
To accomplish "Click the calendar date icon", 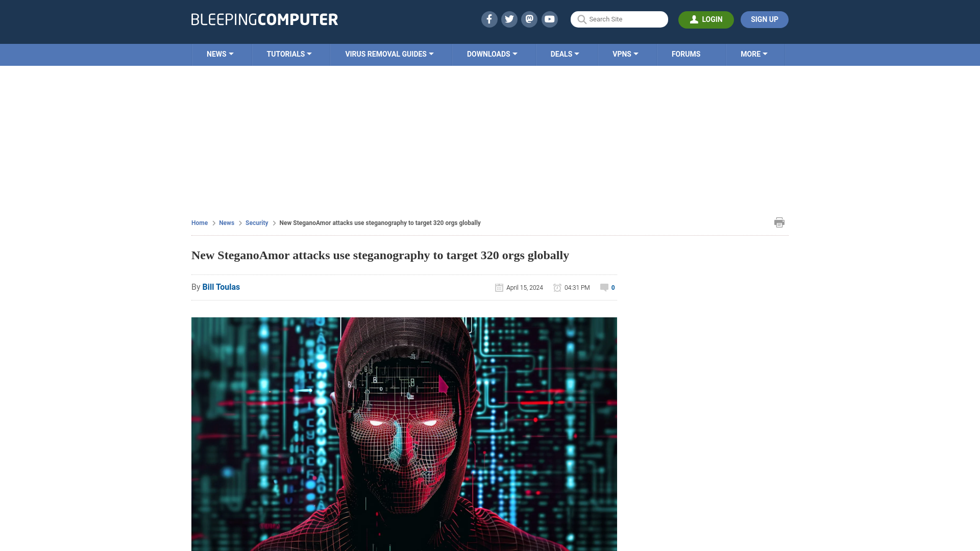I will point(499,287).
